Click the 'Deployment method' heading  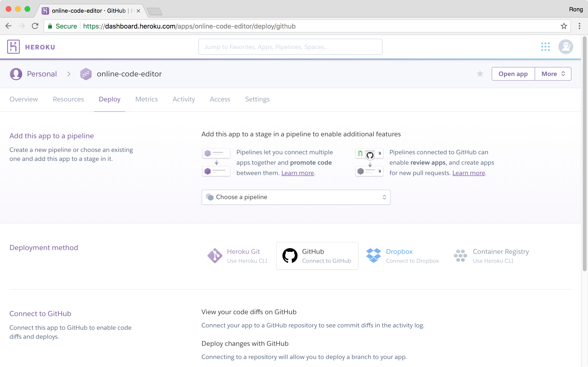(x=44, y=248)
